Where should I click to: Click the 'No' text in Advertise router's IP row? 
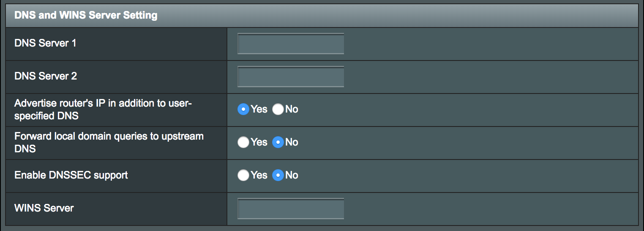292,109
